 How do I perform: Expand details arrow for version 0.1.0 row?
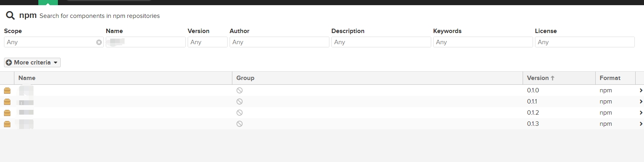[x=641, y=91]
